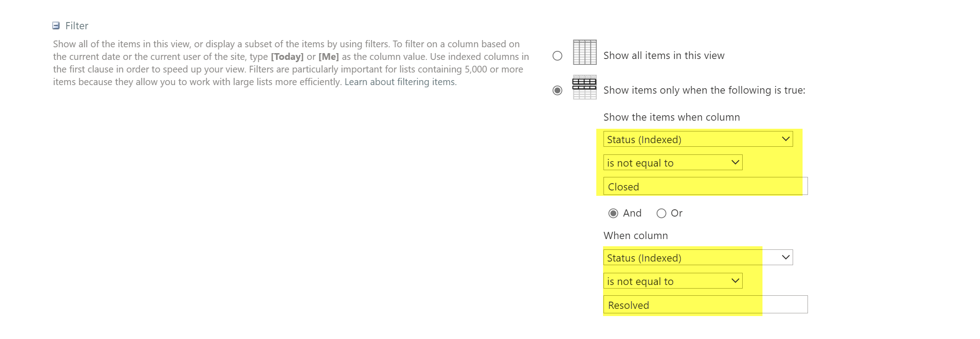Click the chevron arrow of first Status dropdown

click(x=786, y=139)
